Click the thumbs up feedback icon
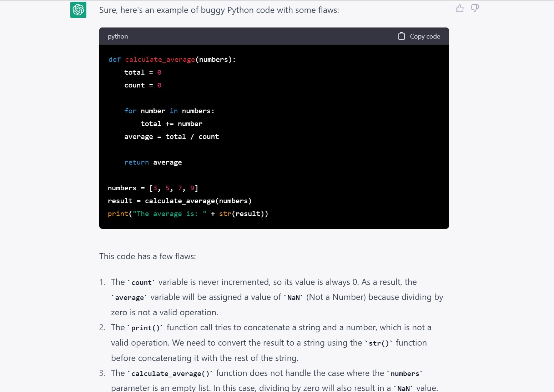The width and height of the screenshot is (554, 392). pyautogui.click(x=459, y=9)
